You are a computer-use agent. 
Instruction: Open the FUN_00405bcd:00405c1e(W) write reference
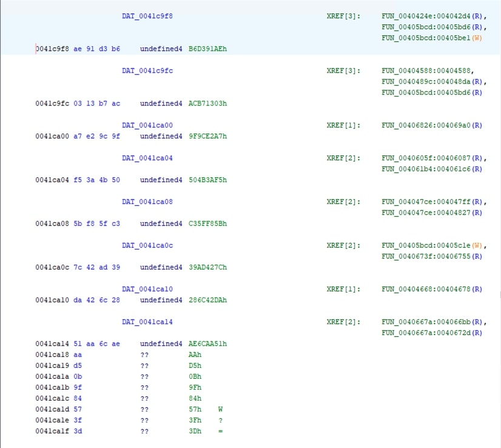[432, 245]
